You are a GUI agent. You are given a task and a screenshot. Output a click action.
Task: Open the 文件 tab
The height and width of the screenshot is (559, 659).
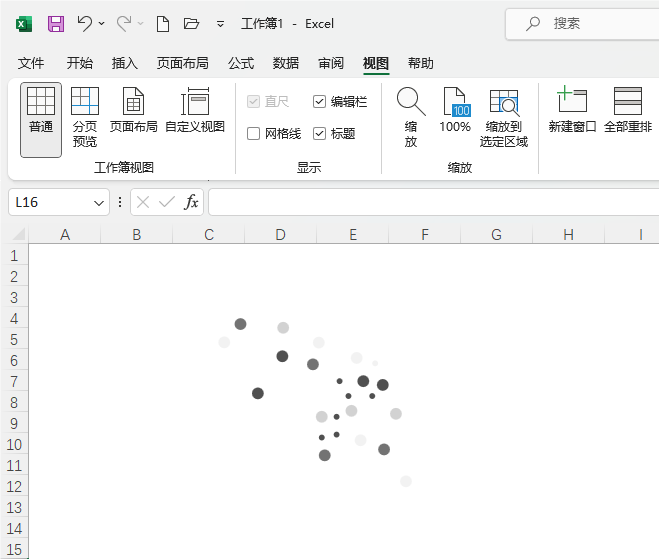pos(31,63)
